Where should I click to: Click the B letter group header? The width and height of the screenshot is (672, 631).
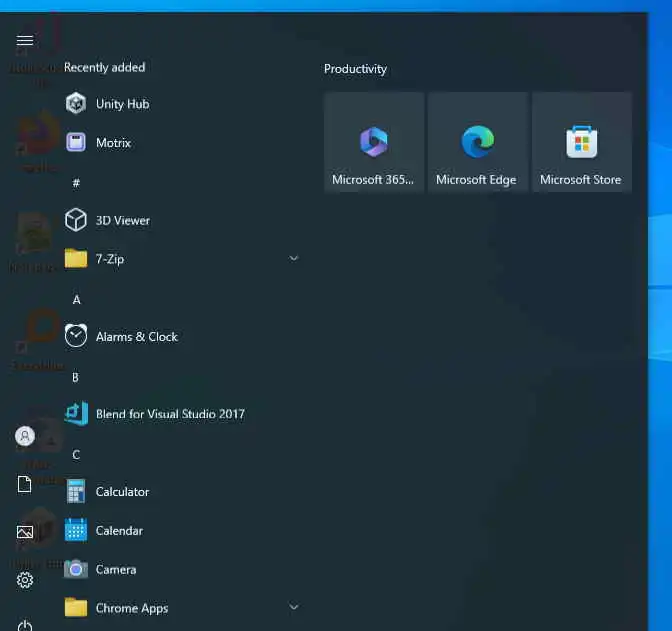pos(75,377)
